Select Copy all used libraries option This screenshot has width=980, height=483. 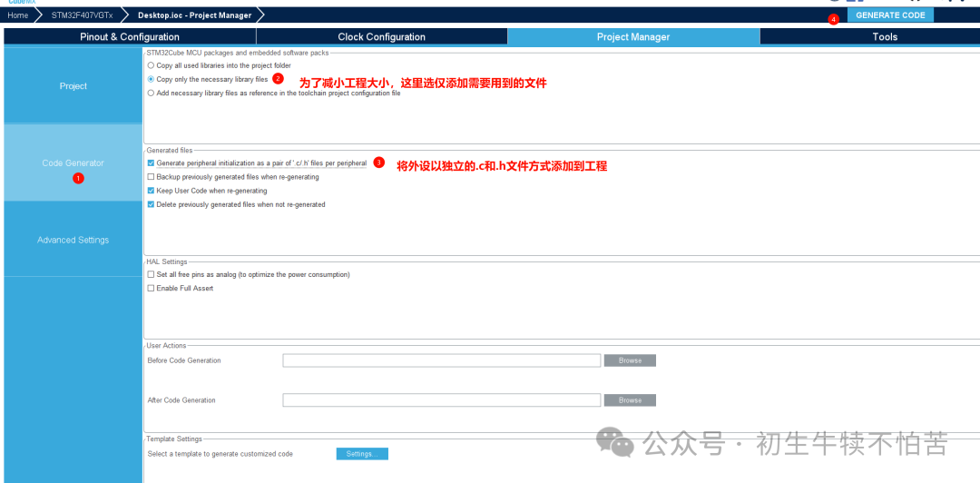pyautogui.click(x=151, y=65)
